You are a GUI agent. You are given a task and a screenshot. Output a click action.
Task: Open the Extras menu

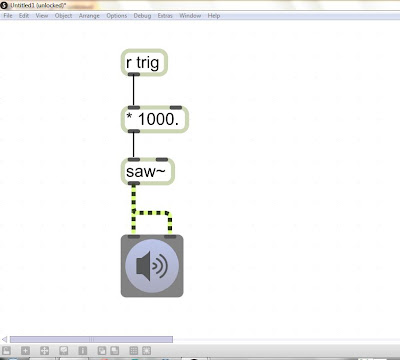[x=165, y=16]
